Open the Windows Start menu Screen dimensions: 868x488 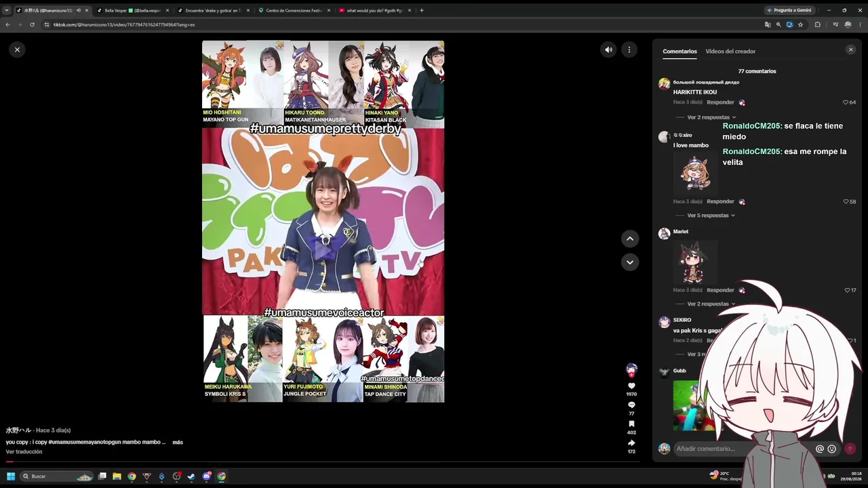(x=11, y=476)
